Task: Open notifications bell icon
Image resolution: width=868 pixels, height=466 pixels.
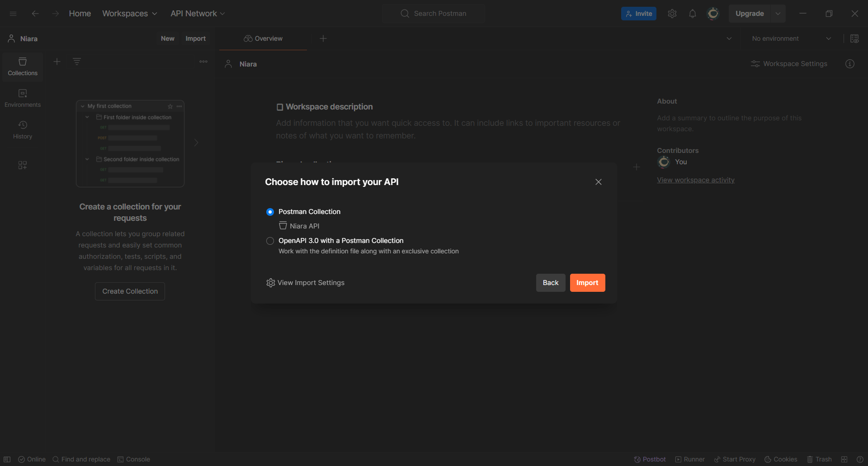Action: point(693,14)
